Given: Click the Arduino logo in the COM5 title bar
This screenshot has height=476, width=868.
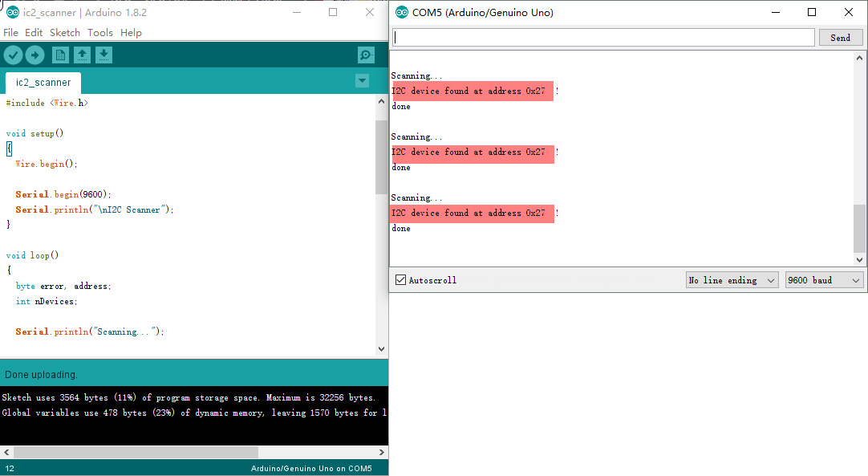Looking at the screenshot, I should 402,12.
